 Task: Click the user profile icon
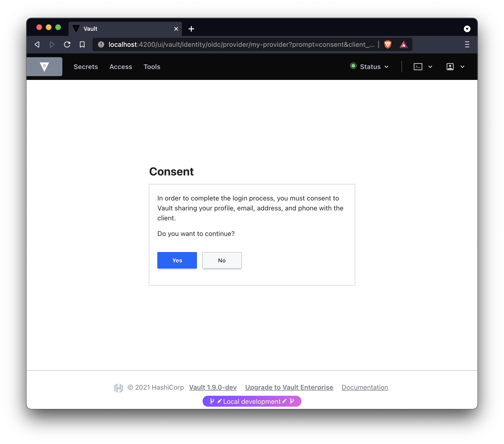point(450,67)
